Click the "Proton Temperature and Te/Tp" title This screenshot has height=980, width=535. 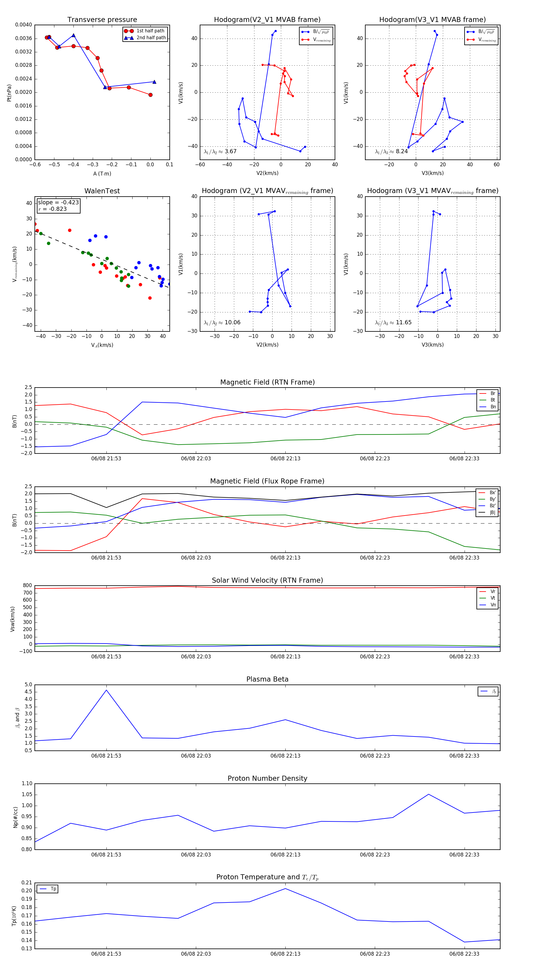coord(267,877)
